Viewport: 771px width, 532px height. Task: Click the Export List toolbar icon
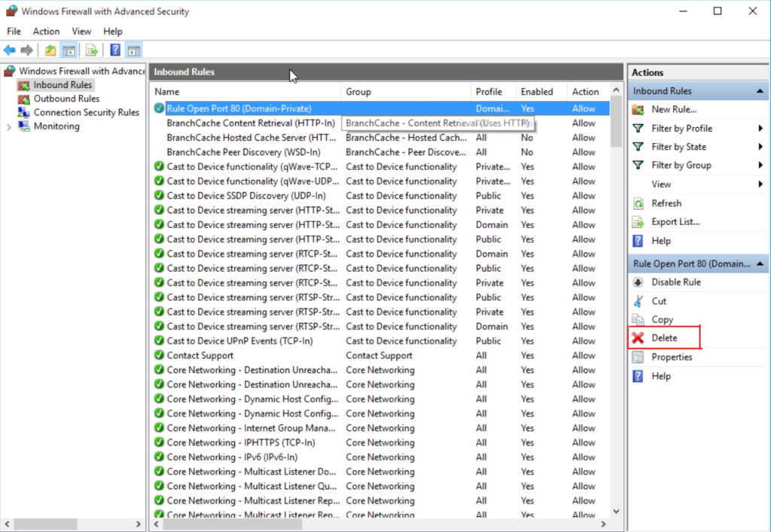click(91, 50)
